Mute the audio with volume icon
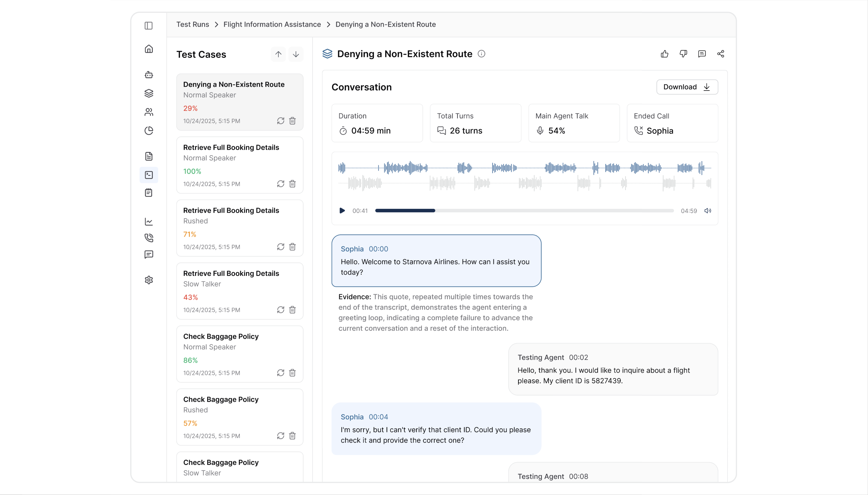Image resolution: width=868 pixels, height=495 pixels. tap(708, 211)
